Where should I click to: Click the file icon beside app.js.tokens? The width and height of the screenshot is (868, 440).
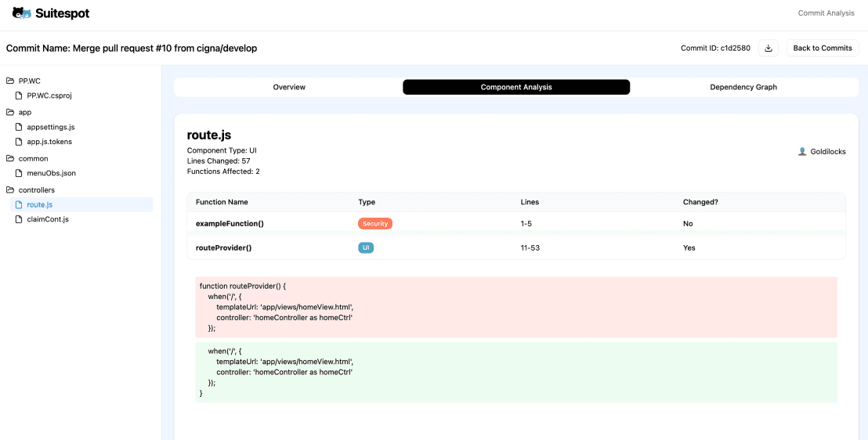tap(19, 142)
